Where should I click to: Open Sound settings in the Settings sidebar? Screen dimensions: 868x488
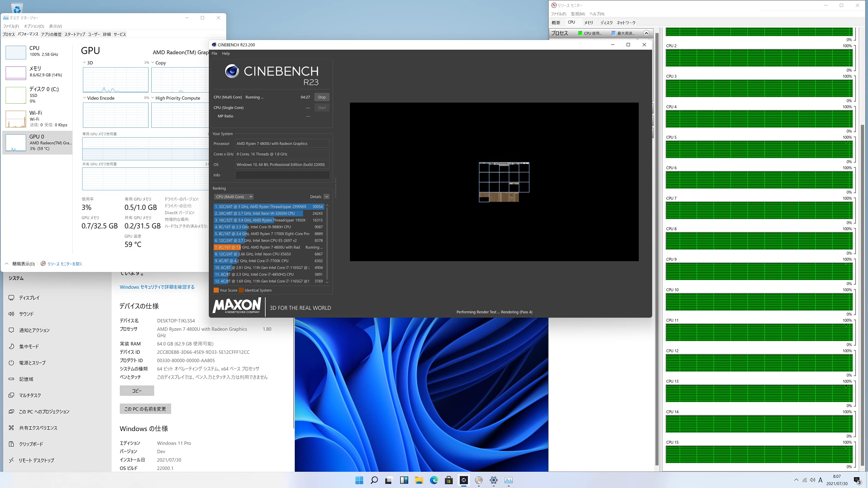pyautogui.click(x=26, y=314)
